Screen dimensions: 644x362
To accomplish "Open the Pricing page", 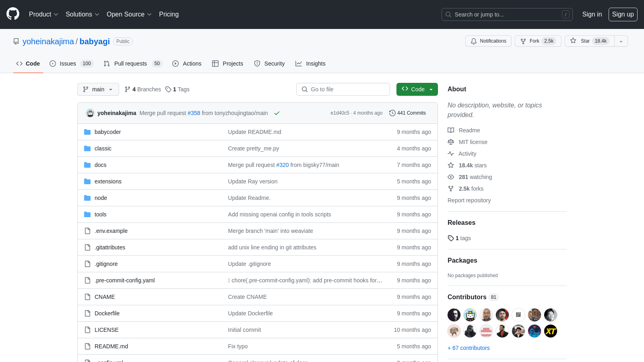I will (x=169, y=14).
